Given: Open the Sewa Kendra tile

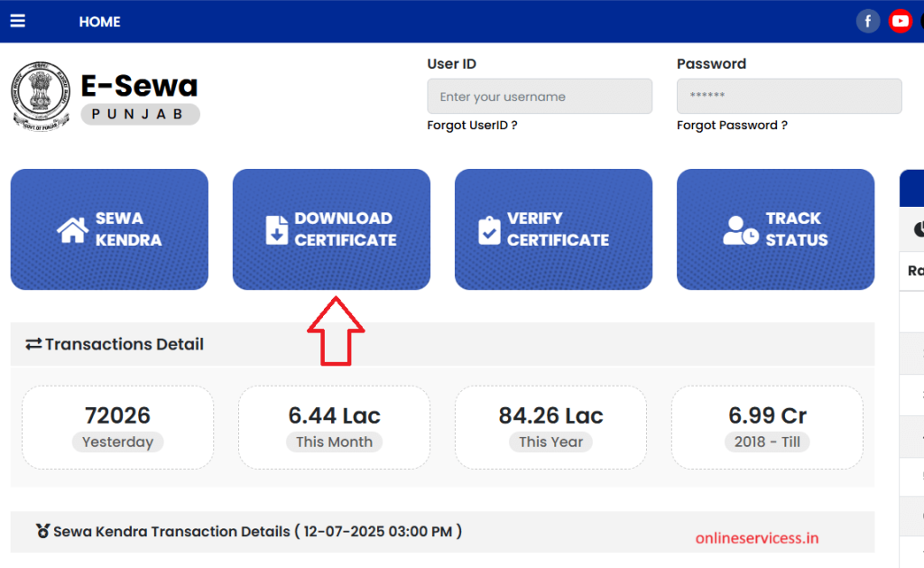Looking at the screenshot, I should click(109, 229).
